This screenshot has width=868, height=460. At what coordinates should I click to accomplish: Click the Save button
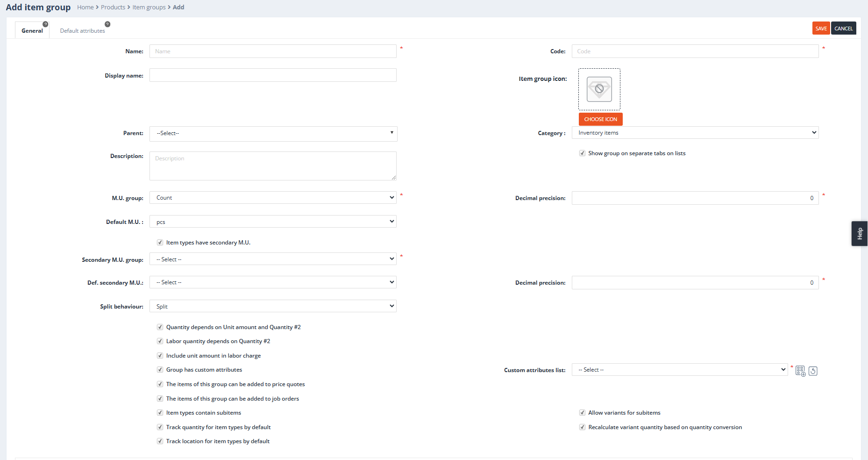(821, 29)
